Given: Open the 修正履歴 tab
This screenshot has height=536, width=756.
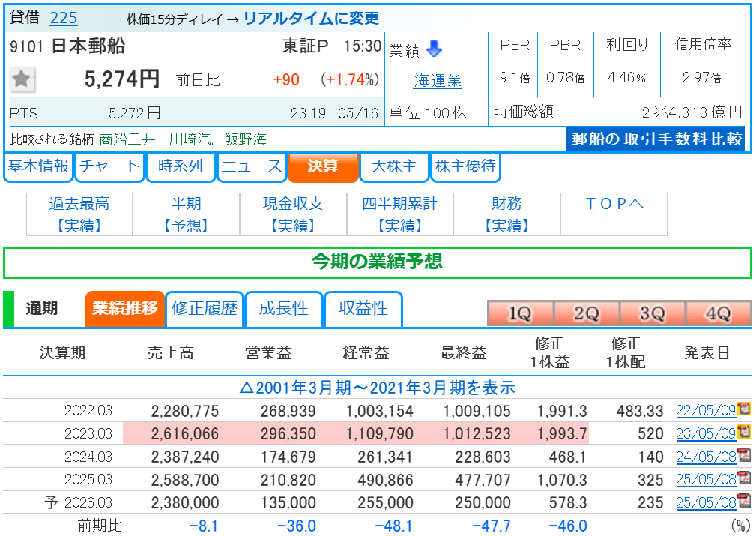Looking at the screenshot, I should pos(205,309).
